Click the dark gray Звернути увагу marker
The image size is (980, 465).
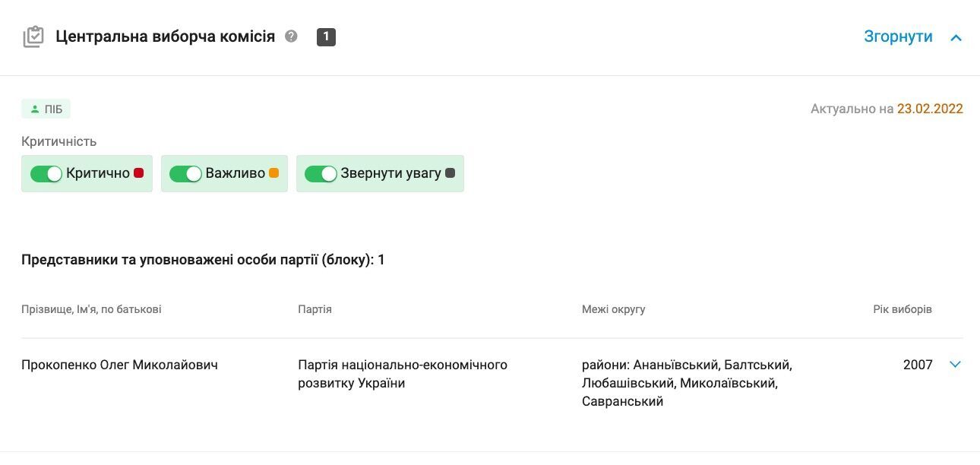[x=450, y=173]
